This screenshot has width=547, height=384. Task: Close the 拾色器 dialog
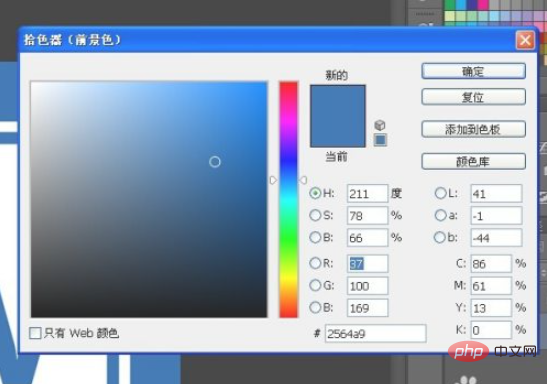click(525, 40)
